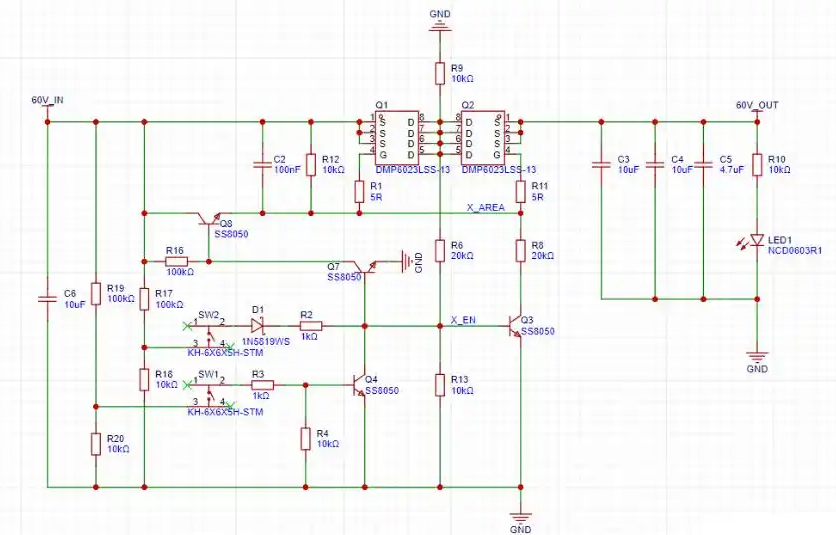Select resistor R19 symbol
The height and width of the screenshot is (535, 836).
(x=96, y=294)
